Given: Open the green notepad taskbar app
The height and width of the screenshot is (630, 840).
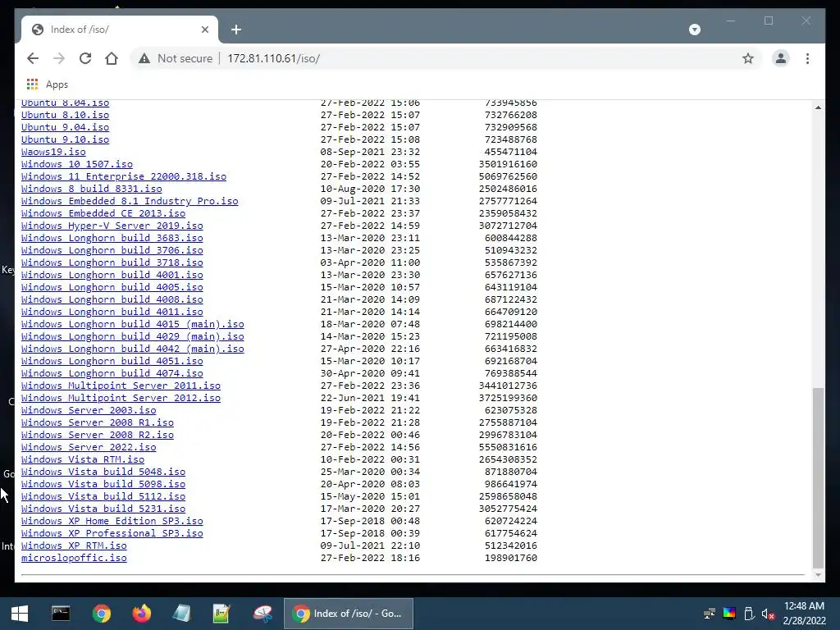Looking at the screenshot, I should 221,614.
